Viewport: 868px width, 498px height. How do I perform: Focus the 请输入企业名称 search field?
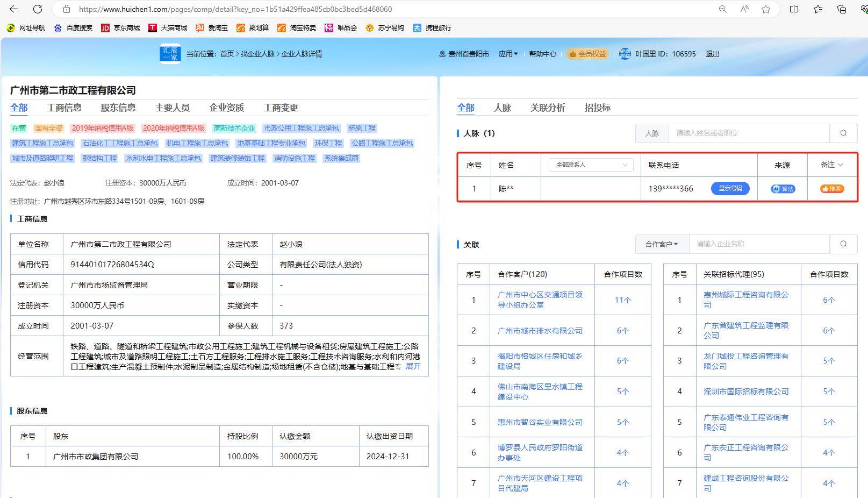click(759, 244)
